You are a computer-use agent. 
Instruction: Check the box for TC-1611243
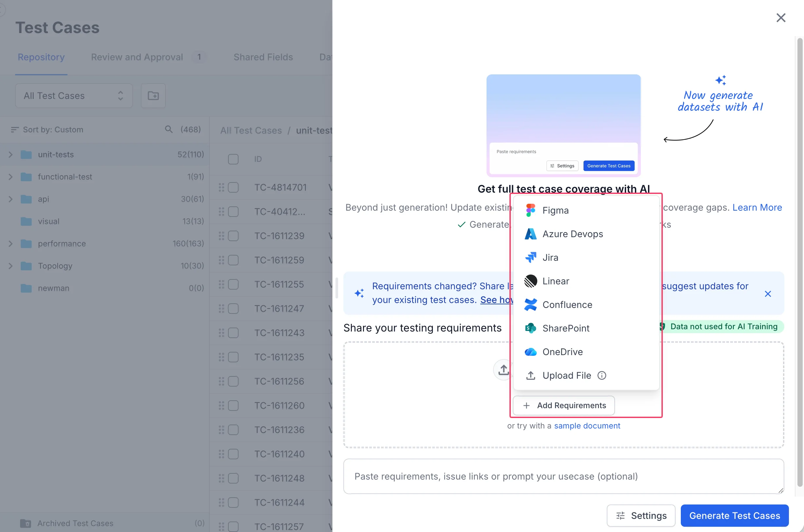[233, 333]
